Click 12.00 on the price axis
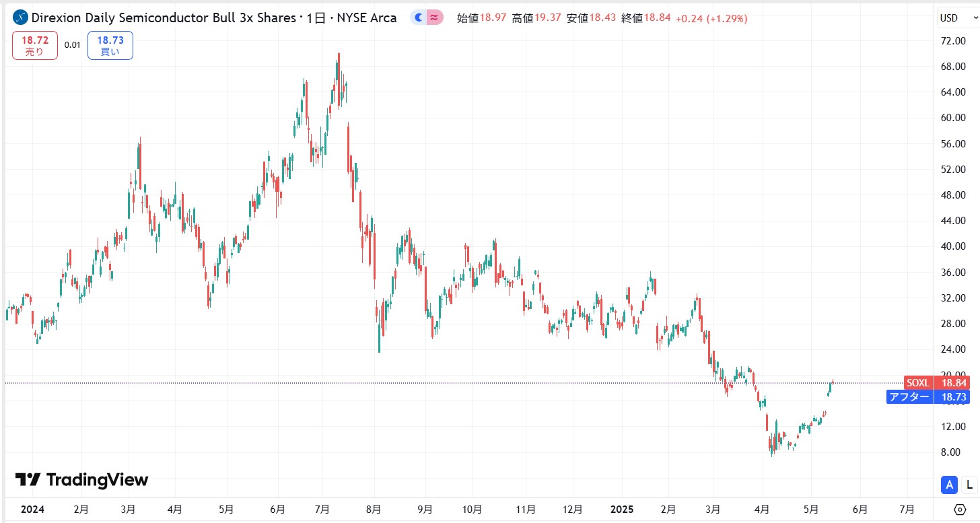Viewport: 980px width, 523px height. pyautogui.click(x=954, y=427)
